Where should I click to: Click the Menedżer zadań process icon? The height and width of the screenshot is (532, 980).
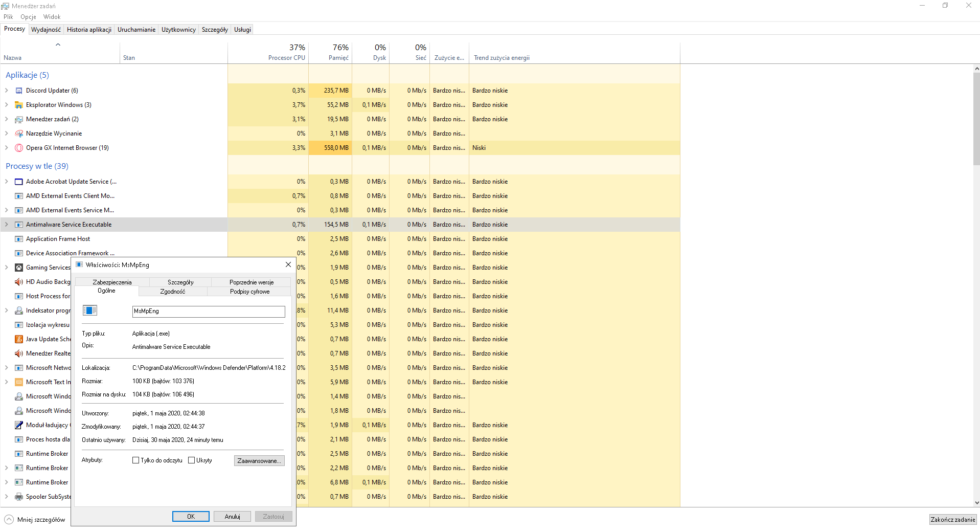pos(19,119)
